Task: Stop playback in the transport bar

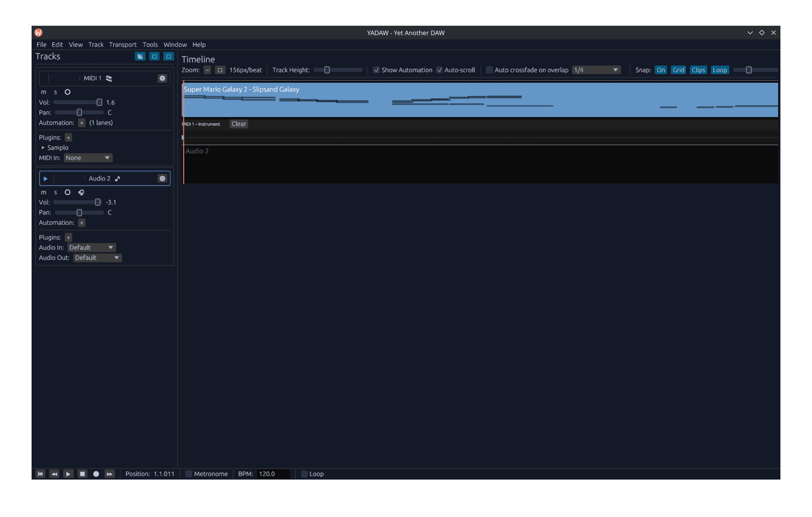Action: [82, 474]
